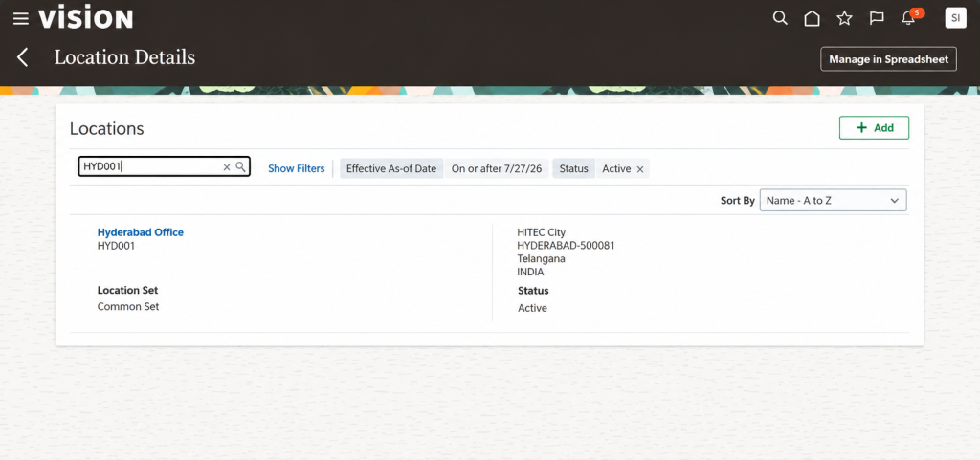Open Favorites star icon

[x=844, y=18]
